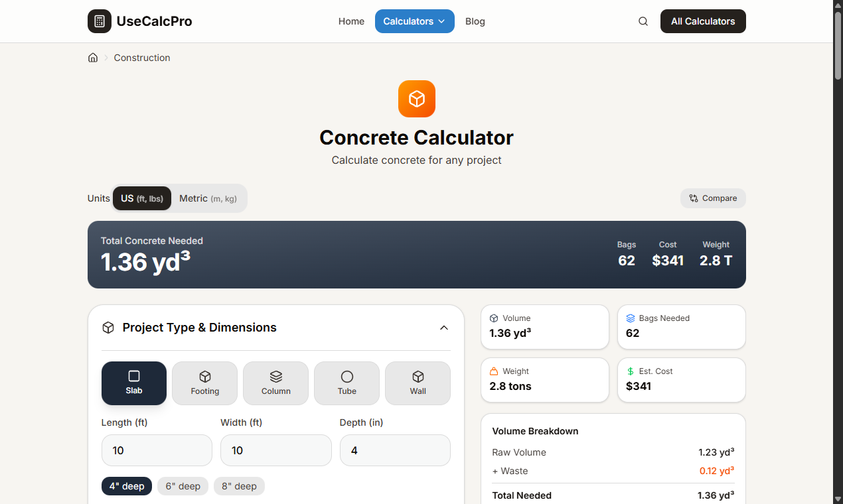The image size is (843, 504).
Task: Click the orange cube calculator icon
Action: tap(416, 98)
